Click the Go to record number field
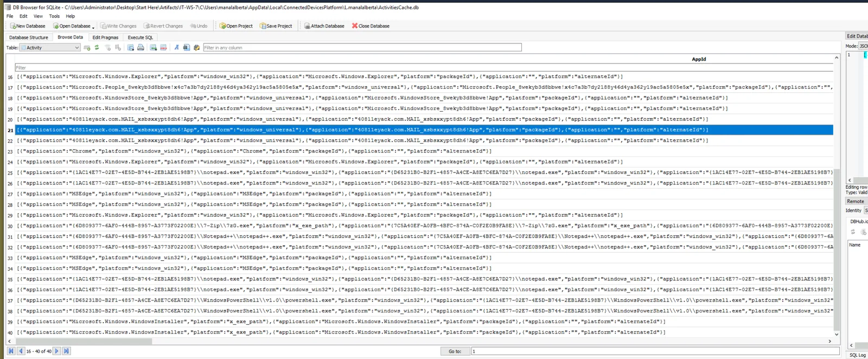The height and width of the screenshot is (359, 868). click(655, 351)
